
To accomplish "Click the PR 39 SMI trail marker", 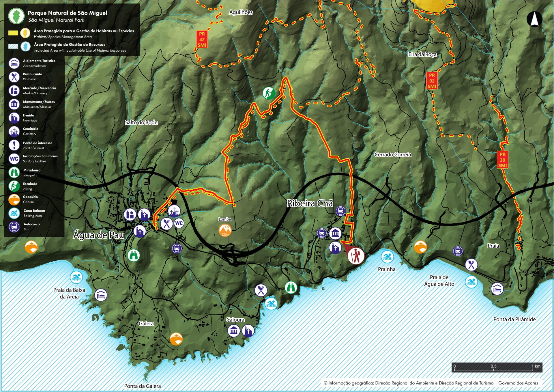I will point(502,160).
